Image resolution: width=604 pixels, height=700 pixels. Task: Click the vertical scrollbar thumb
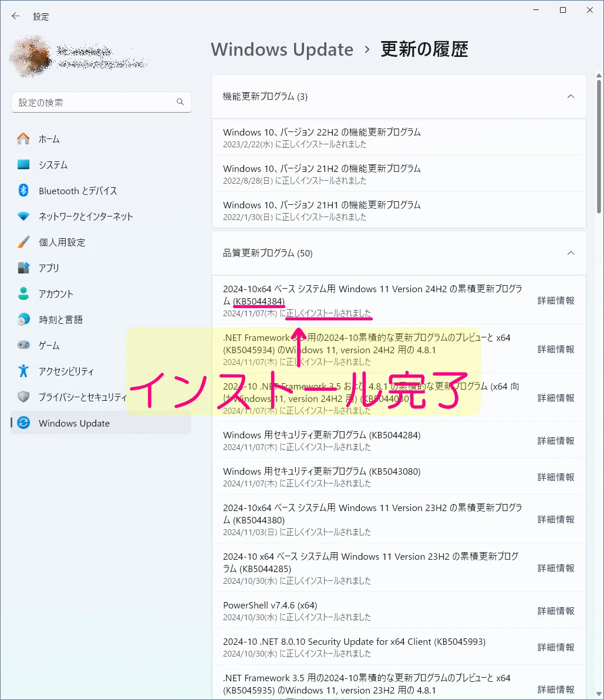click(x=599, y=147)
